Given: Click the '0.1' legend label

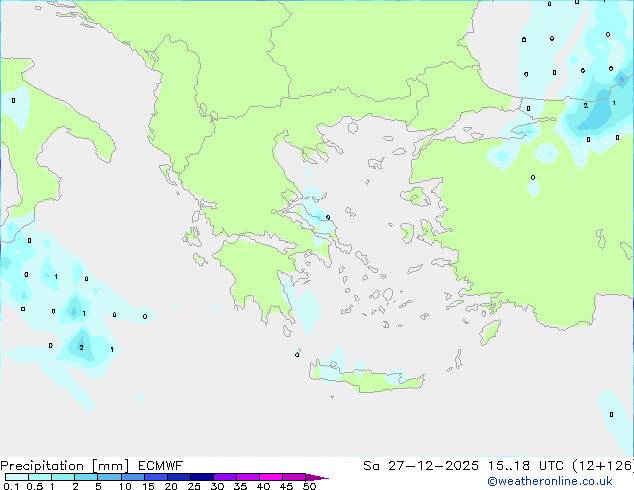Looking at the screenshot, I should (x=11, y=486).
